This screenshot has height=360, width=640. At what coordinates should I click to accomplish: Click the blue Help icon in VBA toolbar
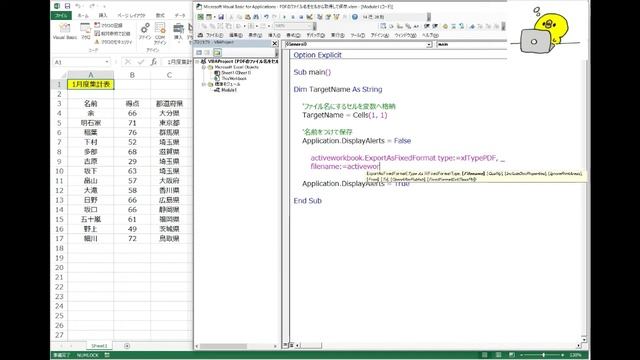point(355,17)
